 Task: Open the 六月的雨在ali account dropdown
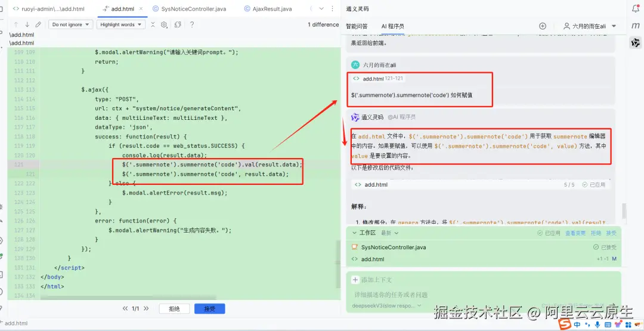click(590, 26)
